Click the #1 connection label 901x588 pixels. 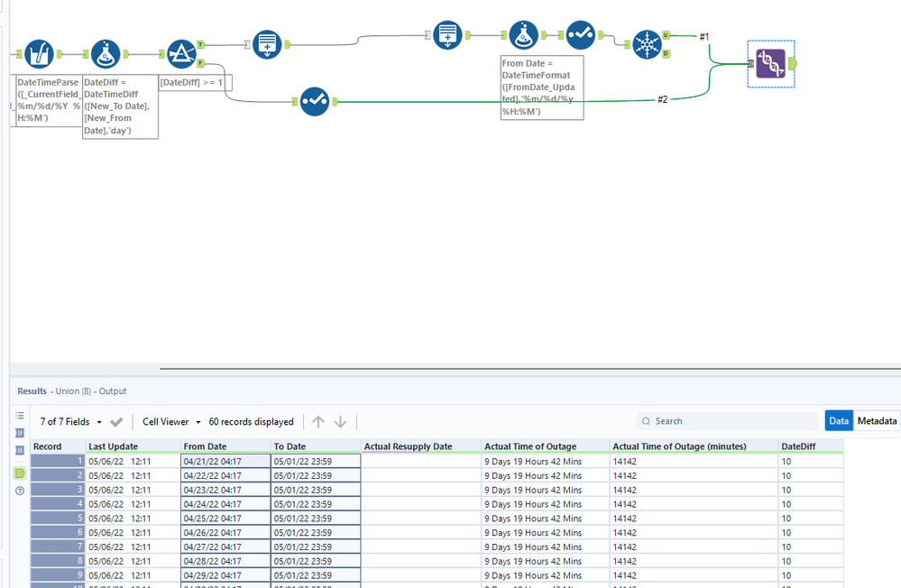pyautogui.click(x=703, y=37)
